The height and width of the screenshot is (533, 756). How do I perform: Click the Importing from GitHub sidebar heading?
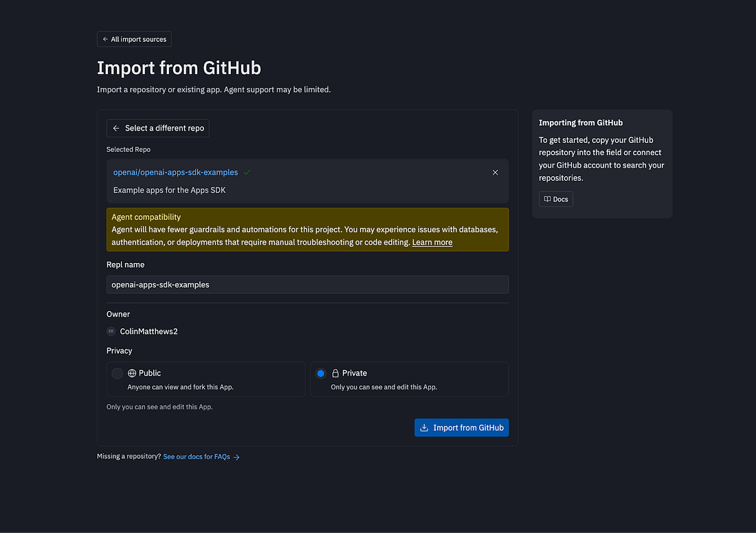click(x=580, y=123)
